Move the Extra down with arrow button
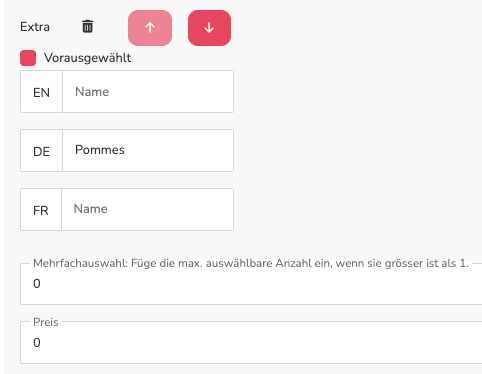The image size is (482, 374). click(209, 28)
